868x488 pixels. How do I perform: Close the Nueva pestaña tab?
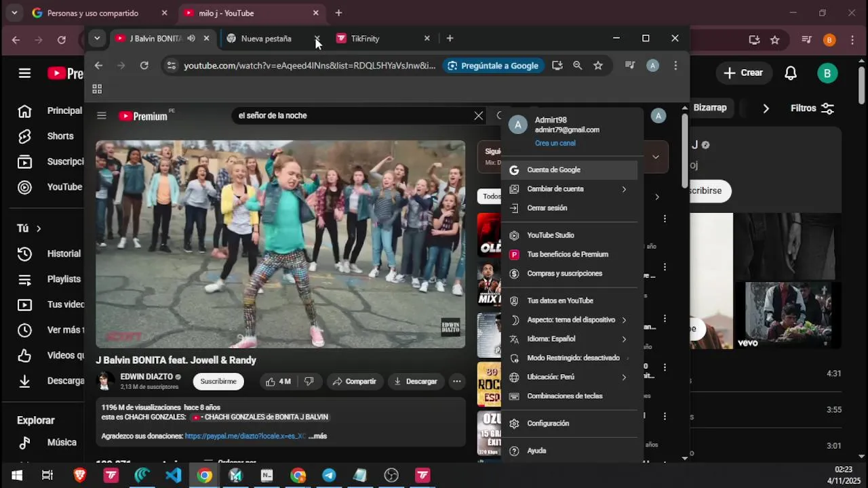click(x=317, y=39)
